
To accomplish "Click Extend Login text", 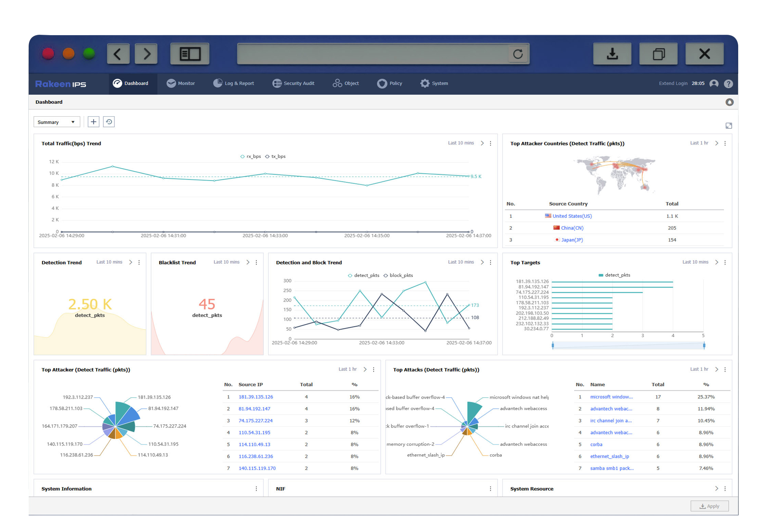I will (x=673, y=83).
